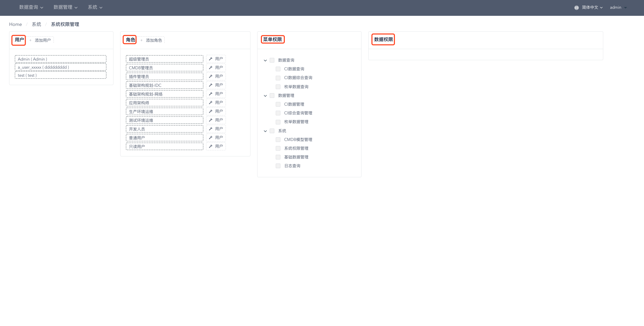Select user test ( test )
The width and height of the screenshot is (644, 326).
[x=61, y=75]
